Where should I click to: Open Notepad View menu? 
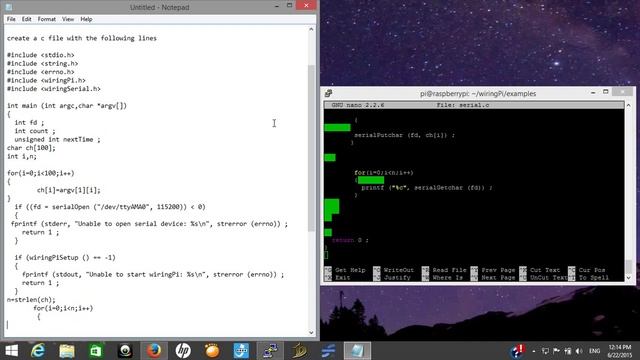click(68, 19)
